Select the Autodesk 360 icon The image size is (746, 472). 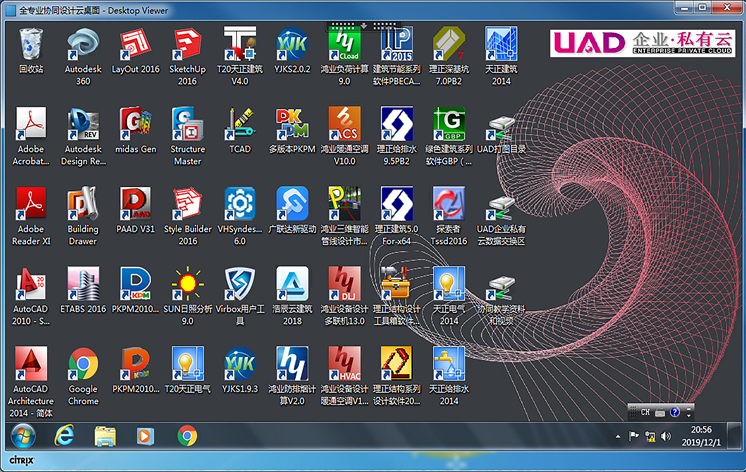coord(83,46)
